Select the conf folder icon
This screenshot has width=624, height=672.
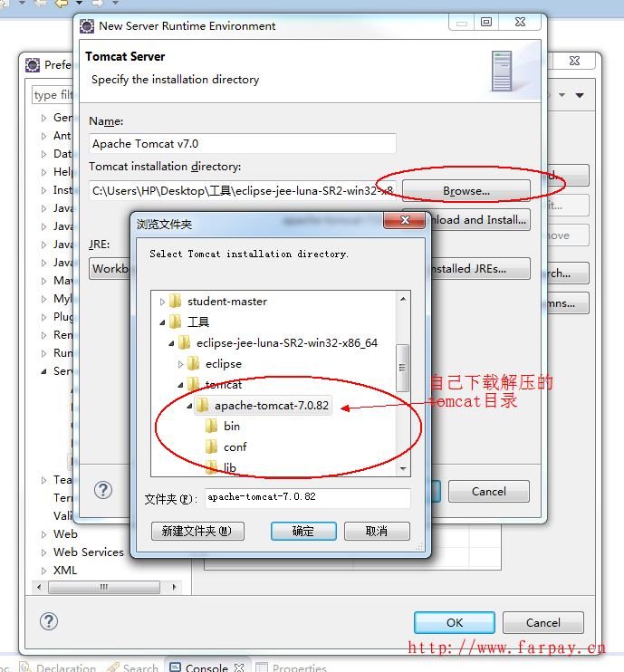click(211, 446)
